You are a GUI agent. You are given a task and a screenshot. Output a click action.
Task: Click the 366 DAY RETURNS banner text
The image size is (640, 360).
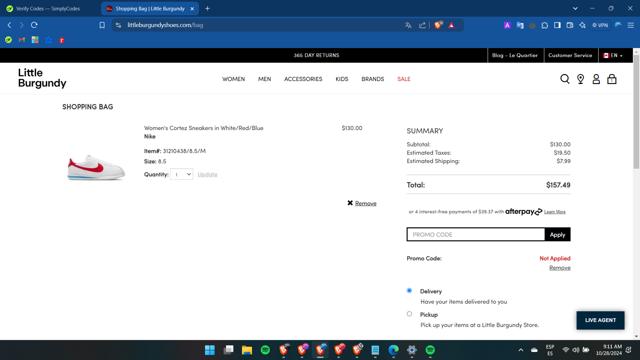[316, 55]
